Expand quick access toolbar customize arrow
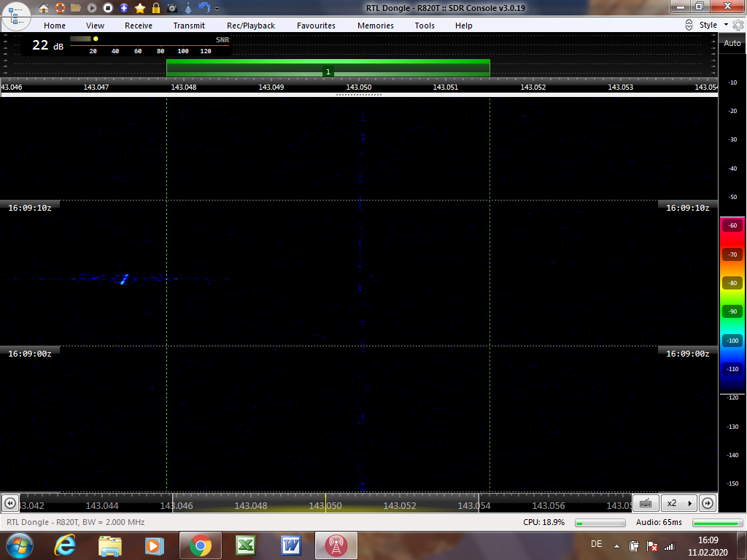The width and height of the screenshot is (747, 560). [x=217, y=8]
